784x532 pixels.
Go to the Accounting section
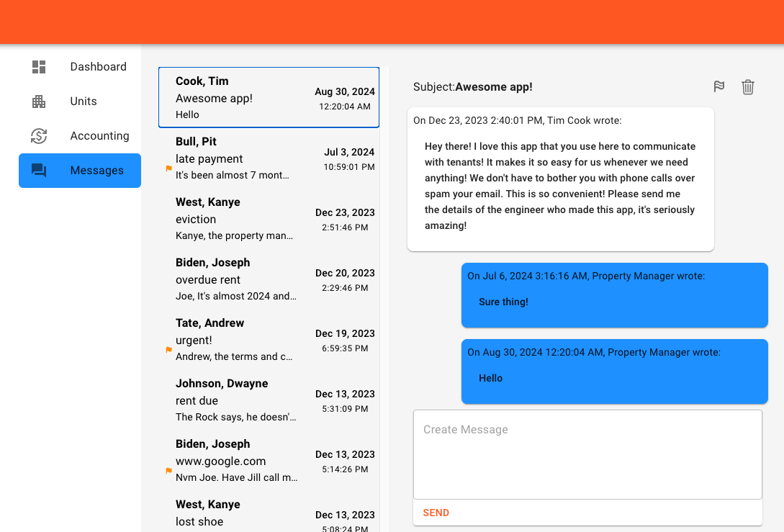99,136
